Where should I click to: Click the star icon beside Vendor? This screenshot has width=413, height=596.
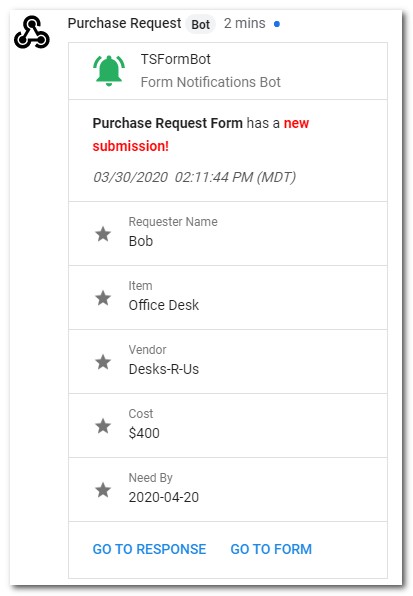coord(103,361)
